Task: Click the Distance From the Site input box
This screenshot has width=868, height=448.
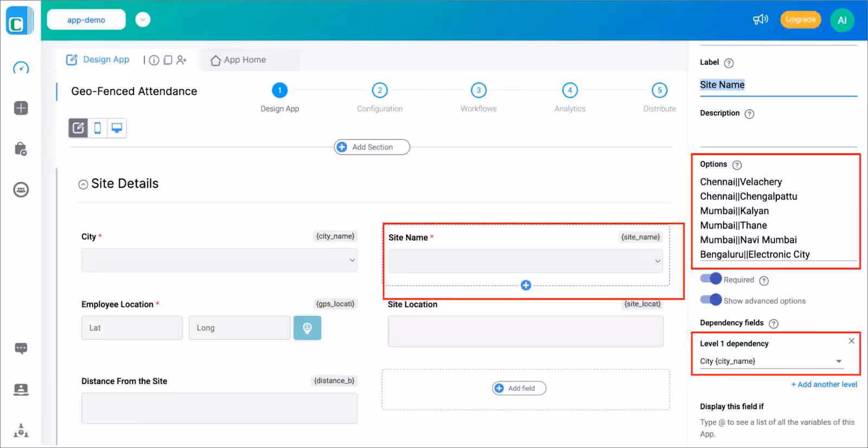Action: [219, 408]
